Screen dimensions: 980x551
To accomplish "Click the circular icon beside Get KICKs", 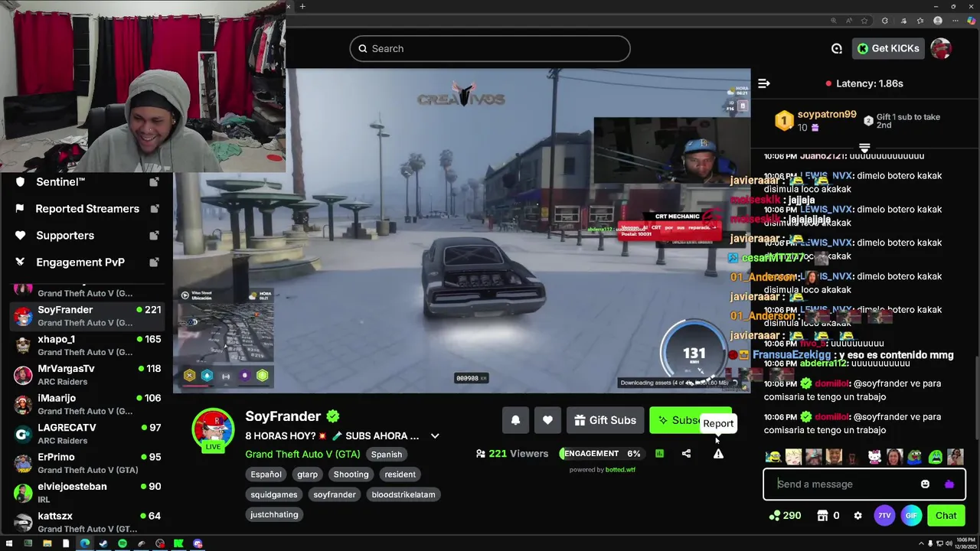I will click(x=837, y=48).
